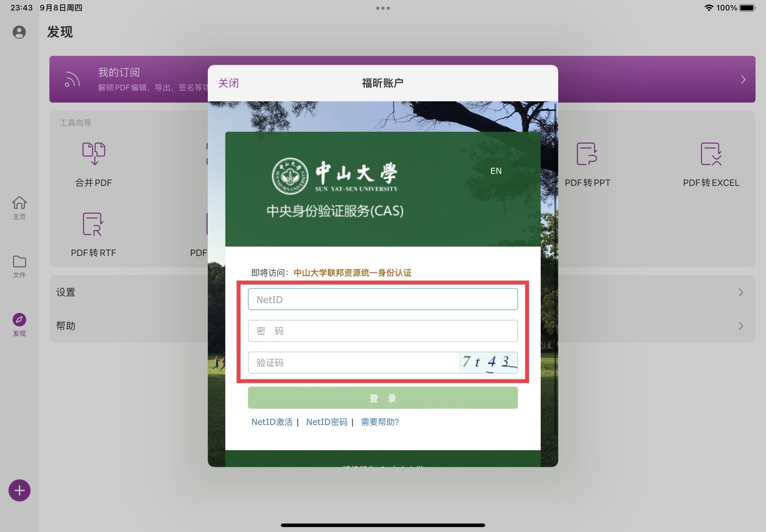Tap the Wi-Fi status icon

pyautogui.click(x=709, y=8)
